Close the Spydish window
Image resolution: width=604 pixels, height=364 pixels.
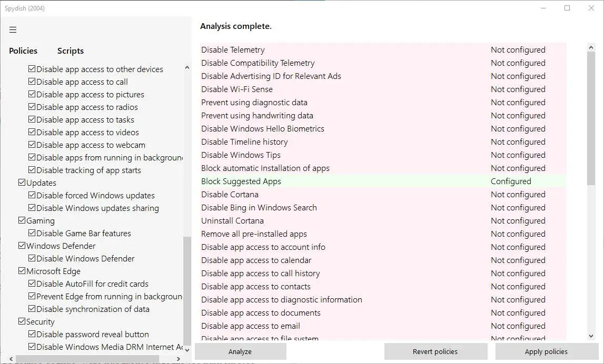(591, 8)
